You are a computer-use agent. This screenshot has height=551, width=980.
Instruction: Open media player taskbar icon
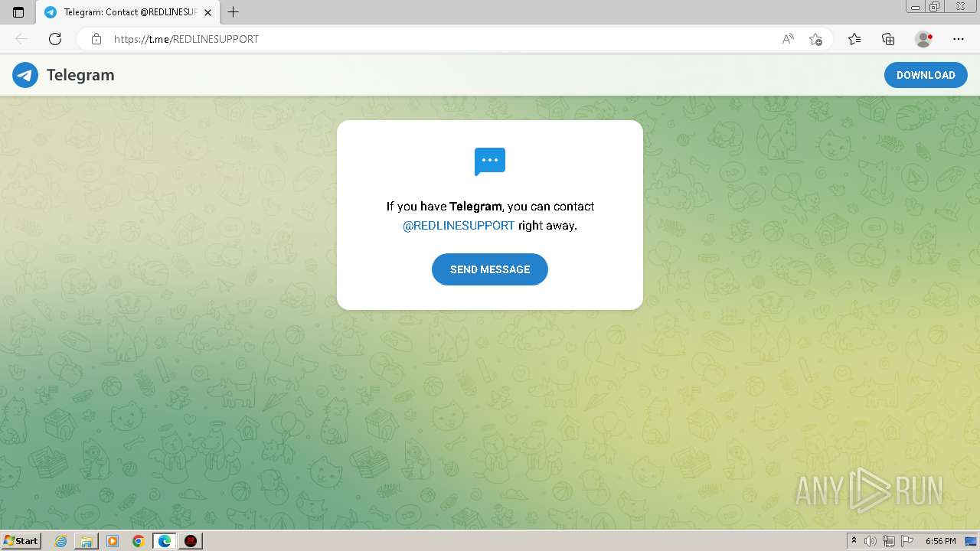click(x=113, y=541)
